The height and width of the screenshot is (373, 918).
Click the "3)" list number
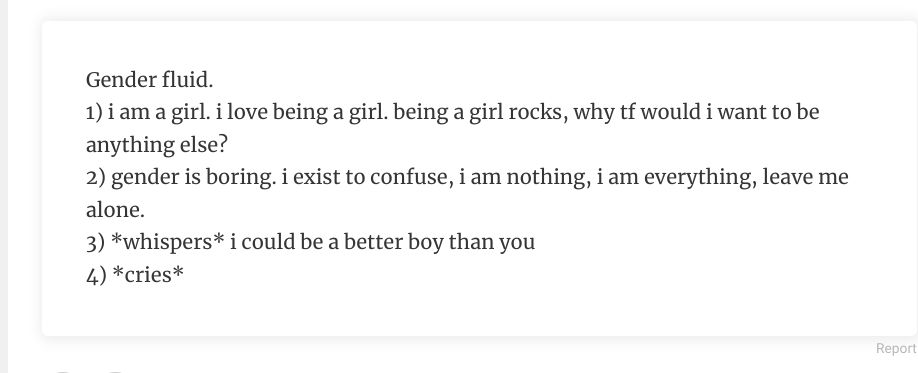[95, 242]
